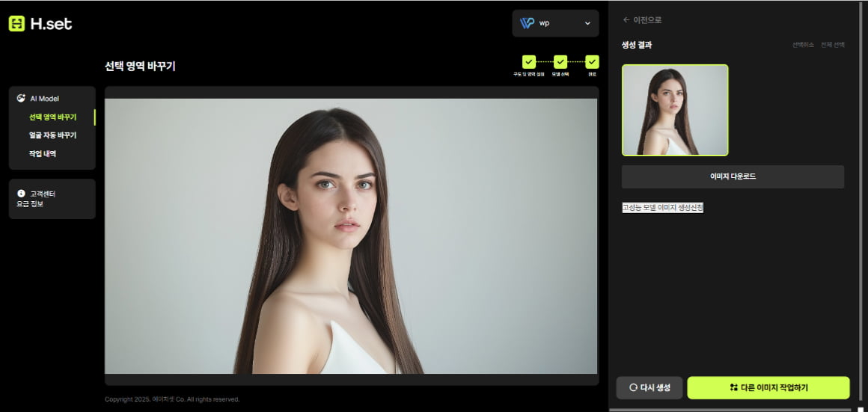
Task: Click the grid icon in 다른 이미지 작업하기
Action: pos(733,388)
